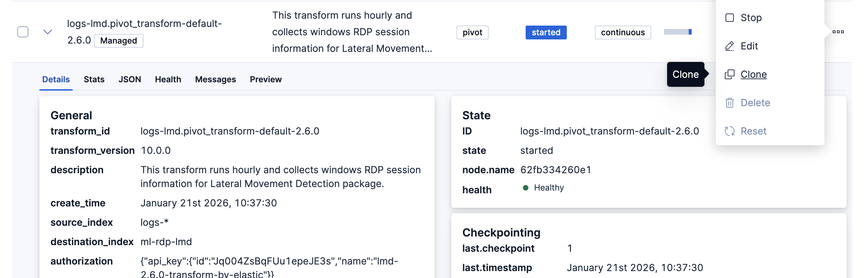Open the JSON tab
This screenshot has height=278, width=868.
(x=130, y=80)
